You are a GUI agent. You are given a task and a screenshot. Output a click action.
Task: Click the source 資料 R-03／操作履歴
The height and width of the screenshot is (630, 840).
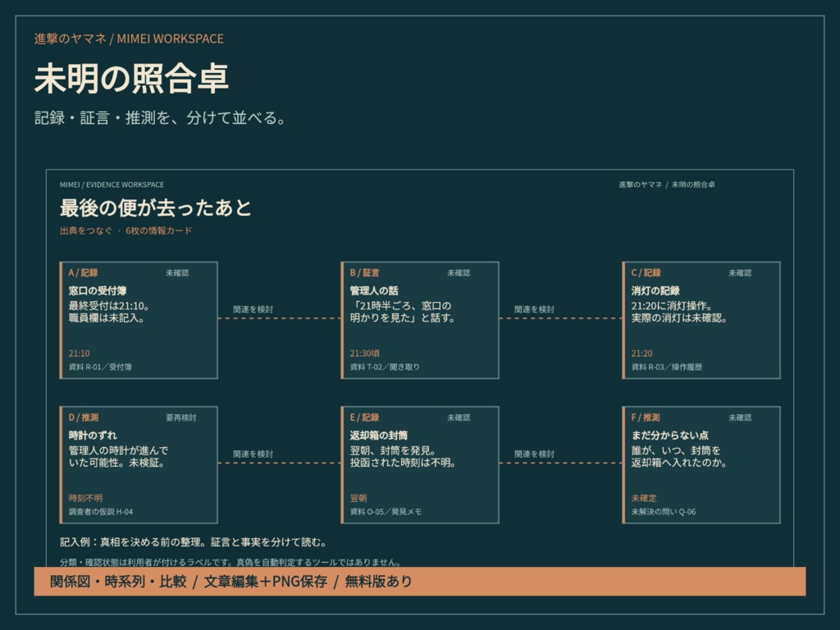tap(666, 367)
